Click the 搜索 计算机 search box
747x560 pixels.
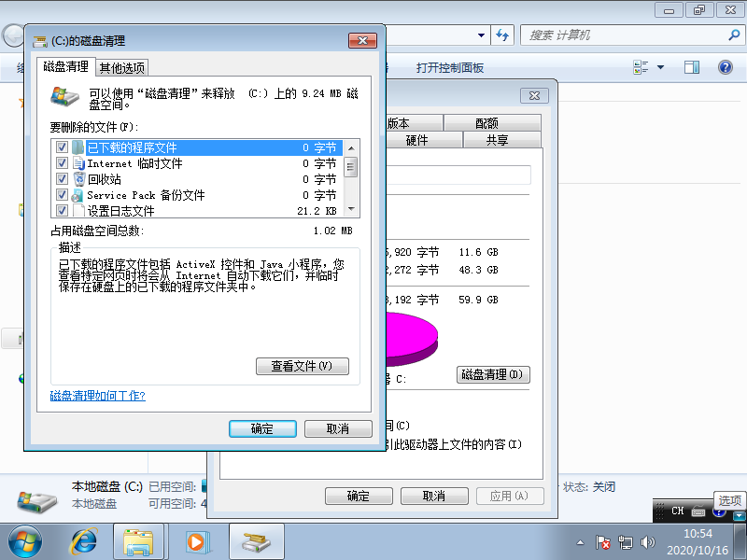coord(616,35)
